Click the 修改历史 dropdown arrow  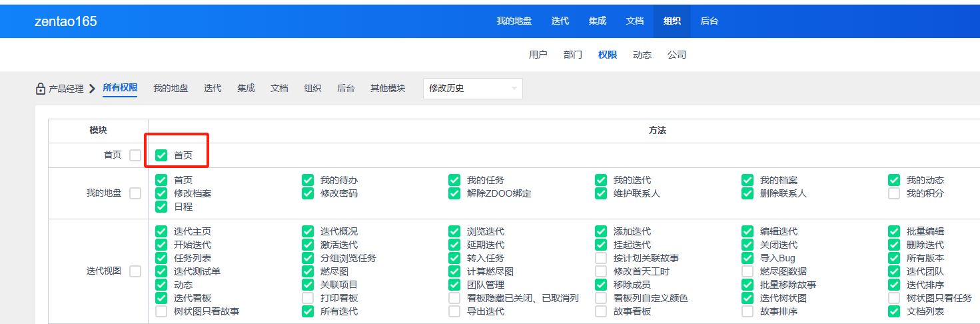[x=514, y=89]
